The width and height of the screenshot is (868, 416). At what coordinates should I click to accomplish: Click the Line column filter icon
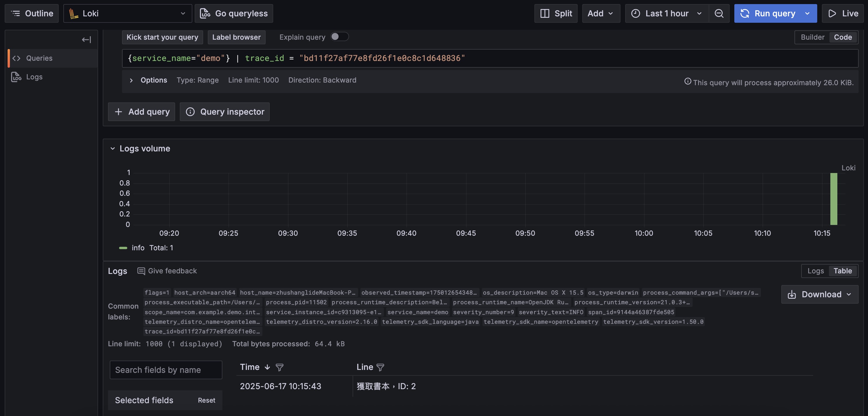tap(380, 367)
